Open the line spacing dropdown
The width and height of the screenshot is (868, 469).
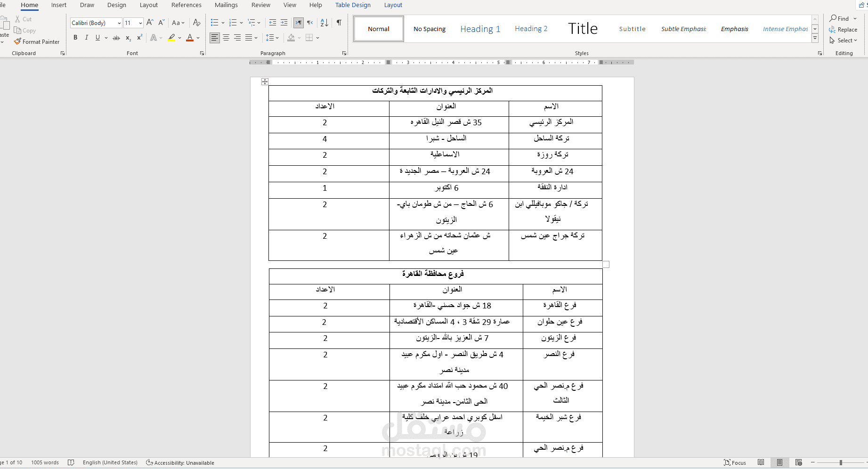tap(272, 38)
